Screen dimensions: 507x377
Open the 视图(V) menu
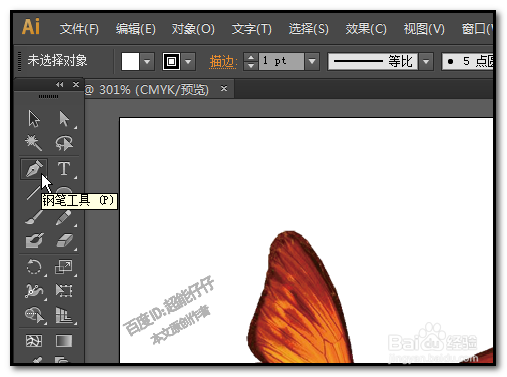tap(424, 29)
